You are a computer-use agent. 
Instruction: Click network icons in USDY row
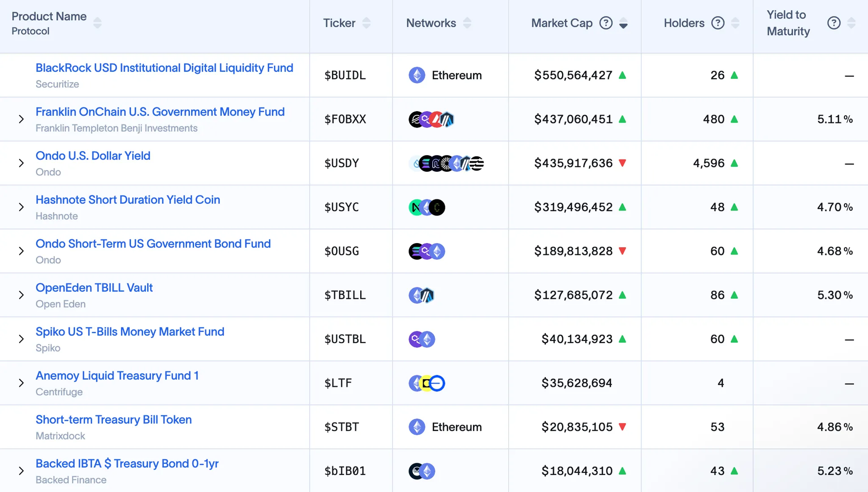[447, 163]
